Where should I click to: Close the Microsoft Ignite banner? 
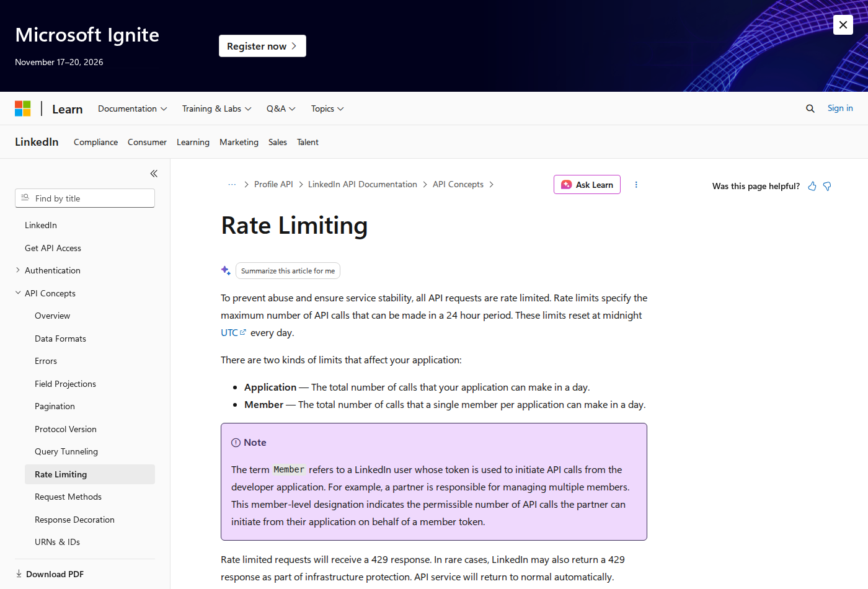pyautogui.click(x=843, y=25)
